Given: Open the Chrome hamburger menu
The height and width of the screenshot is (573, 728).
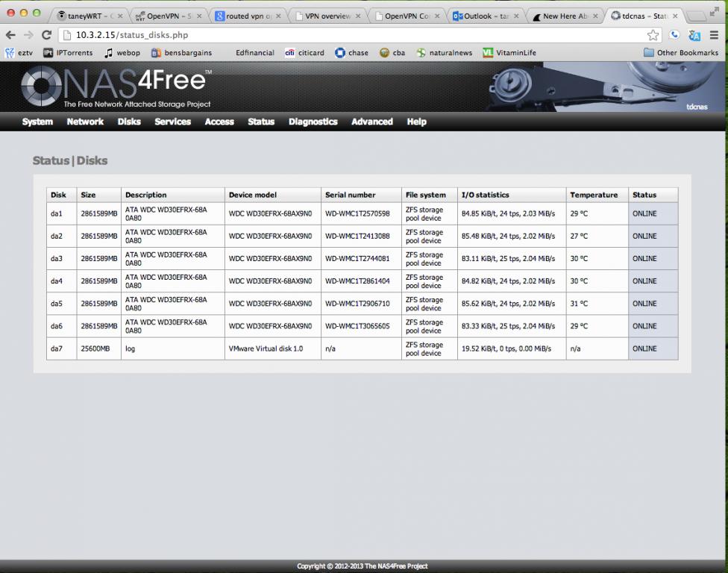Looking at the screenshot, I should click(x=714, y=35).
